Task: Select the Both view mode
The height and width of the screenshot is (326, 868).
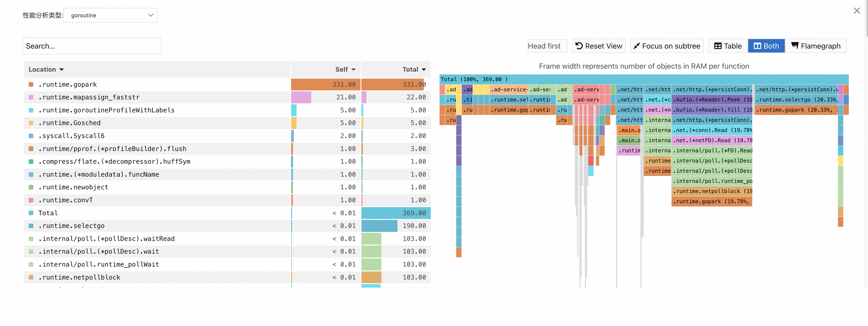Action: [x=766, y=46]
